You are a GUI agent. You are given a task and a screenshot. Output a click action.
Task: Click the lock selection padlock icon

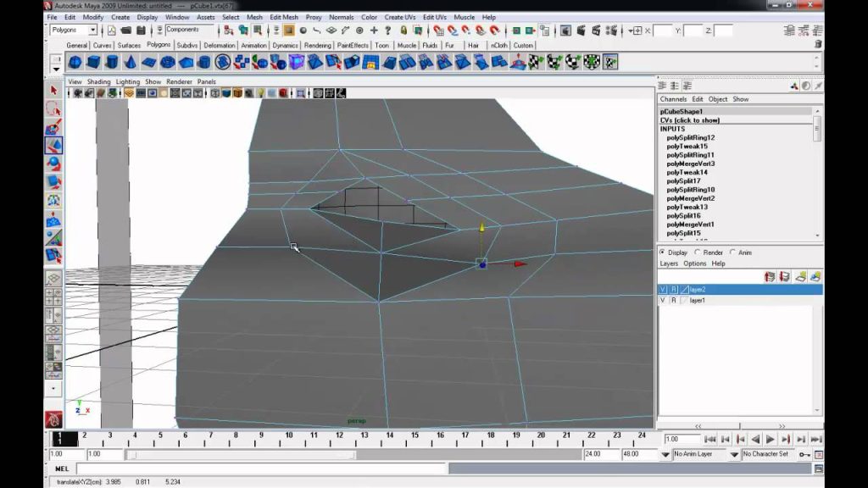pos(403,30)
